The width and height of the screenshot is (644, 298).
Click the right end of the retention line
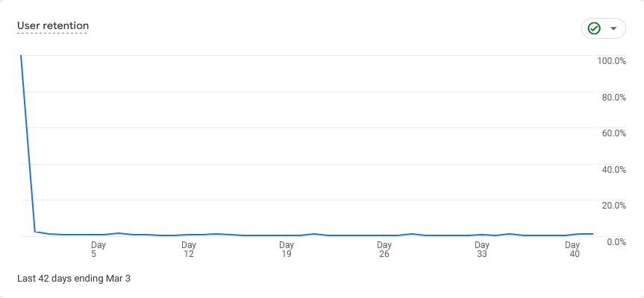[593, 234]
